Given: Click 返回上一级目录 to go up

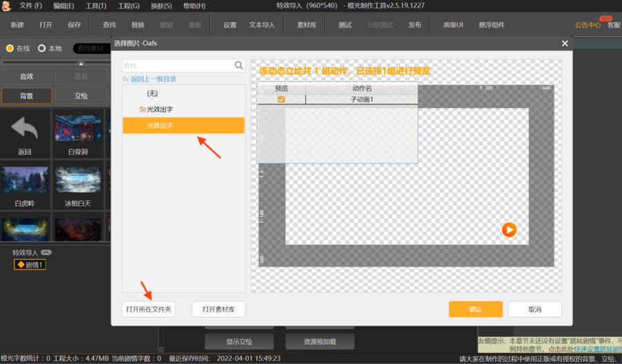Looking at the screenshot, I should point(153,79).
